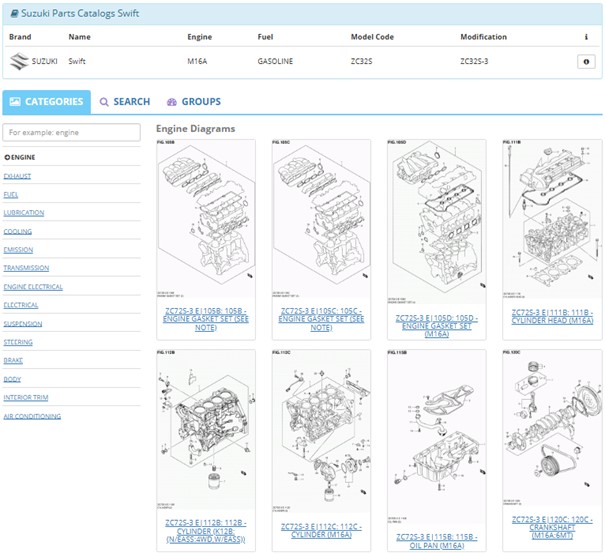Open the BRAKE category

[13, 360]
